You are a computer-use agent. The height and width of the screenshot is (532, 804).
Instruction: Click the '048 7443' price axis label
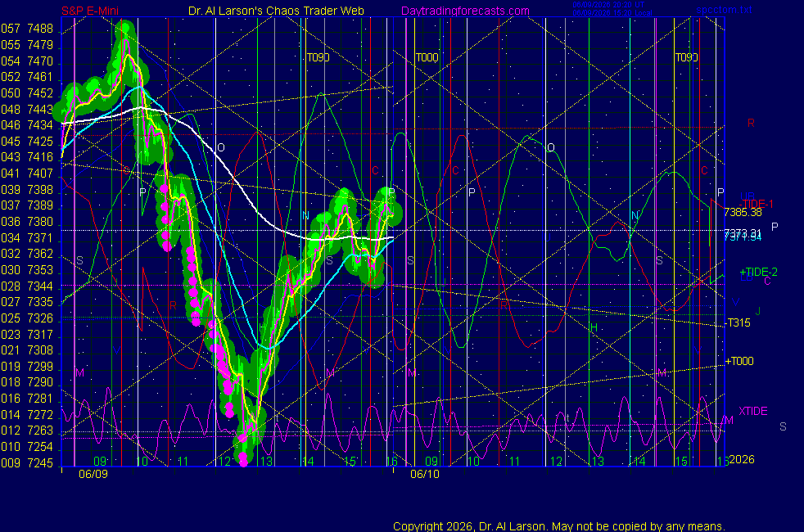(x=27, y=110)
